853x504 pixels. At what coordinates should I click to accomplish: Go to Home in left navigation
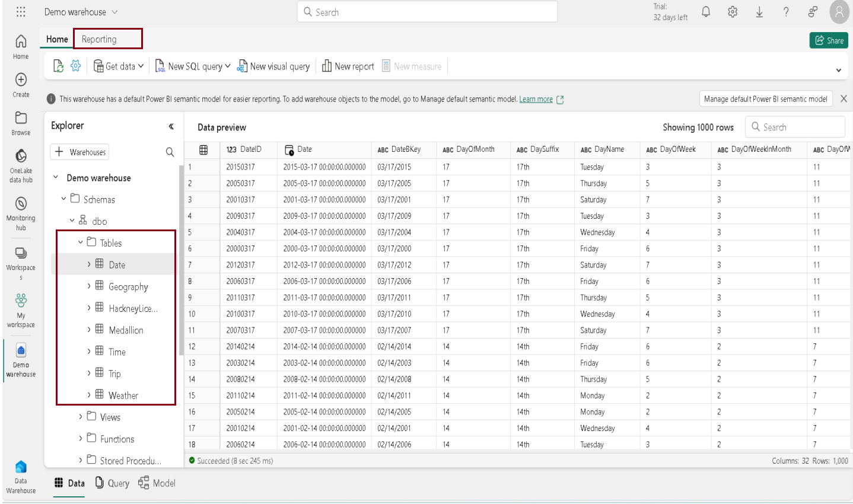[x=21, y=47]
